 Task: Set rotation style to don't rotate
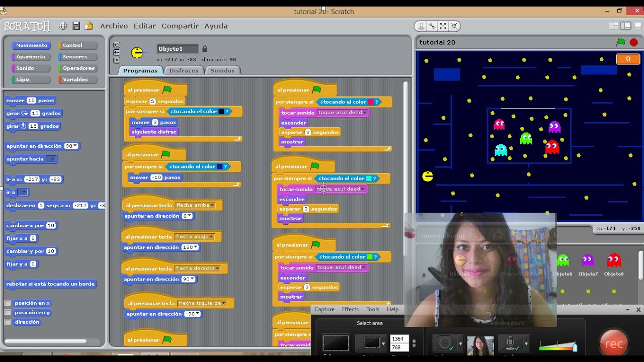117,60
